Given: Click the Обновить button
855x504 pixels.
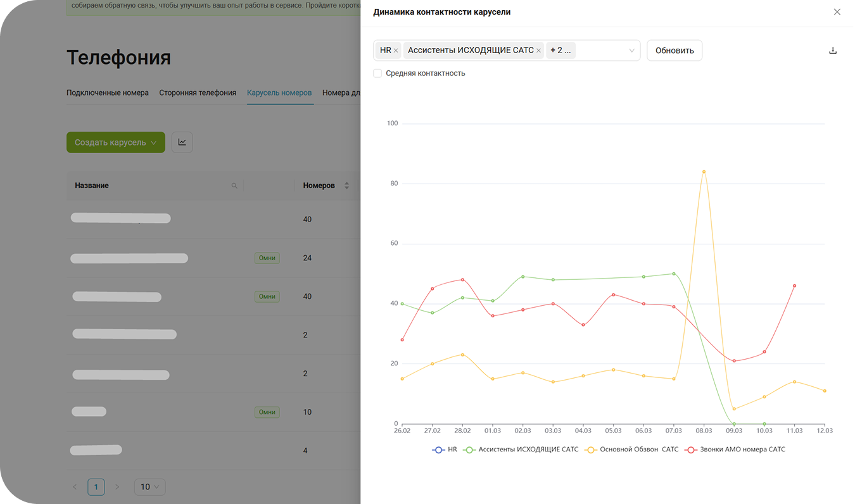Looking at the screenshot, I should pyautogui.click(x=674, y=51).
